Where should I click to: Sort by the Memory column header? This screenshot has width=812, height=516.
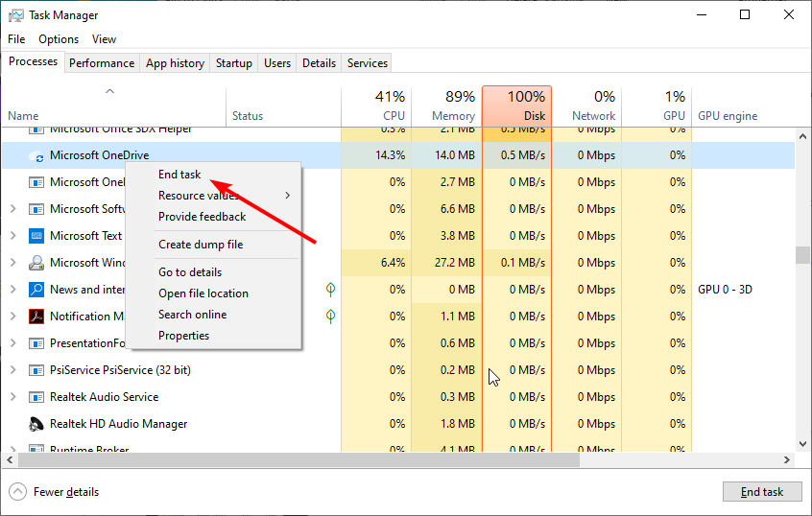(x=447, y=106)
